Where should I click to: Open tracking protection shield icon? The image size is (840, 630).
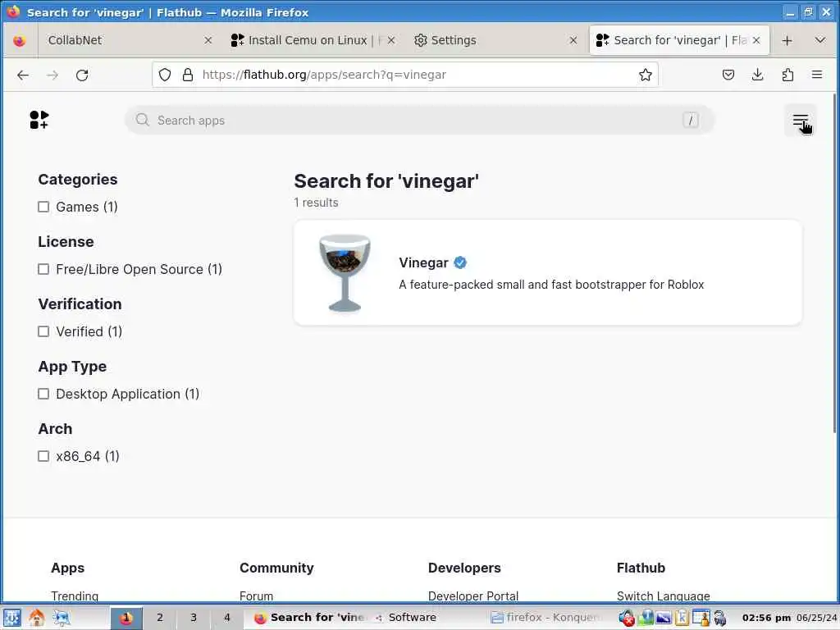[165, 75]
